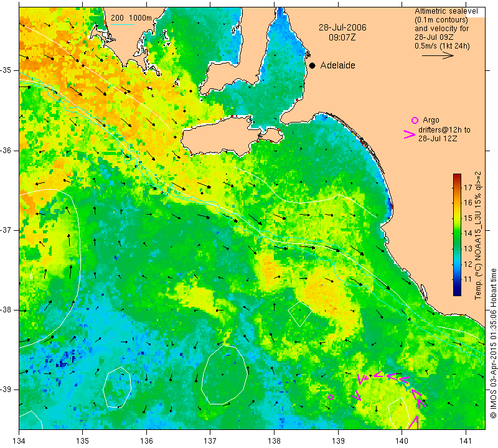Image resolution: width=498 pixels, height=448 pixels.
Task: Click the longitude label 134
Action: pyautogui.click(x=19, y=441)
